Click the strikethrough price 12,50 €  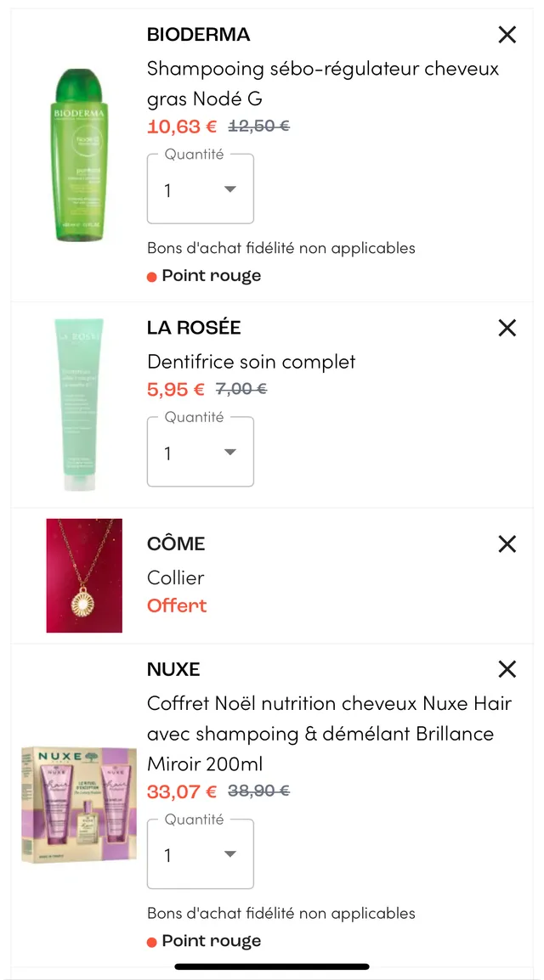pyautogui.click(x=258, y=126)
